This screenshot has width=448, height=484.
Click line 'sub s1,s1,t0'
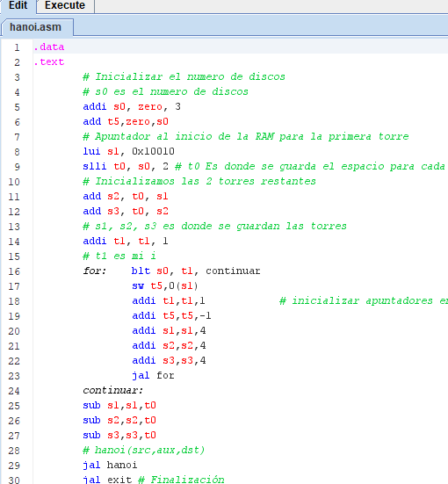coord(119,405)
